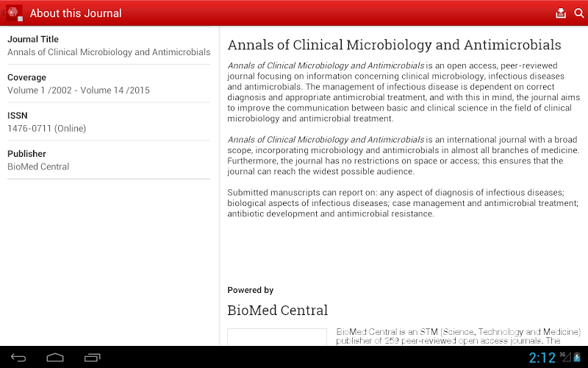Select the Coverage row

click(x=109, y=84)
